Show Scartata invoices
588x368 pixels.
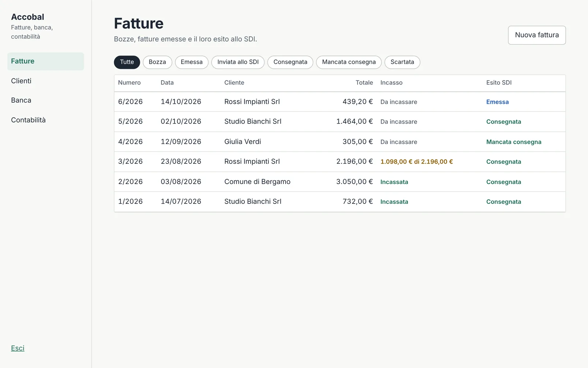[x=402, y=62]
